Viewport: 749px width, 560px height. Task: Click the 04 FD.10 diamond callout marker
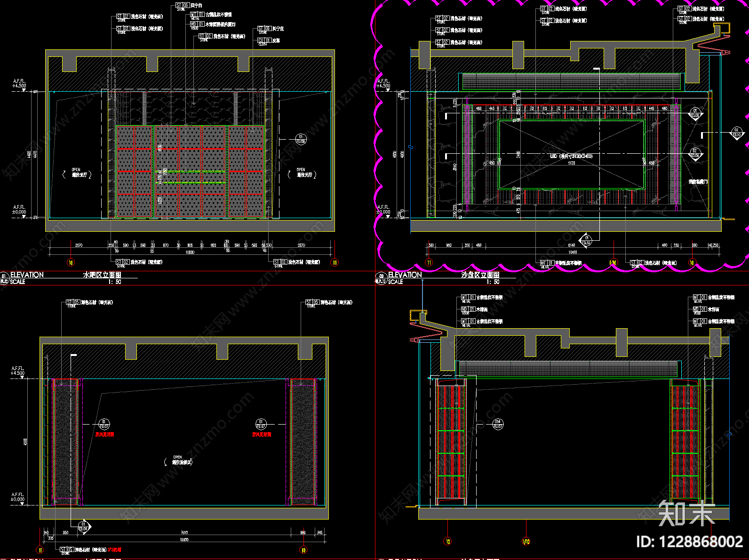tap(586, 240)
